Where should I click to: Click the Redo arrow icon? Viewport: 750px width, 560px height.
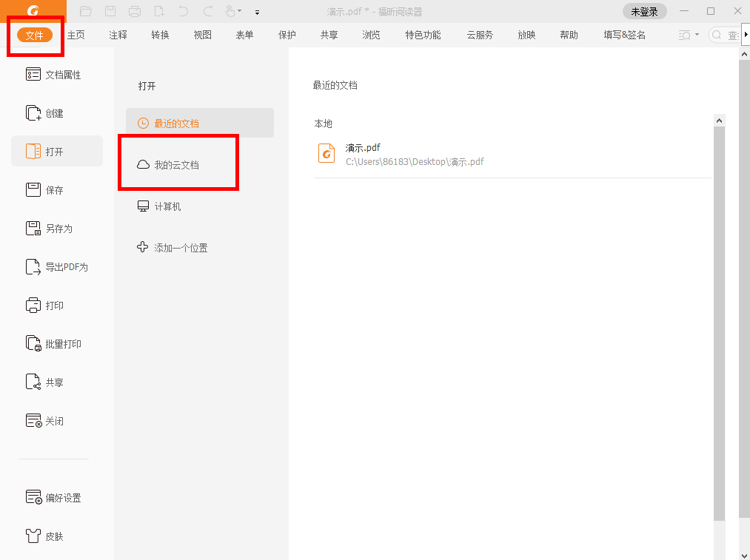click(x=209, y=11)
